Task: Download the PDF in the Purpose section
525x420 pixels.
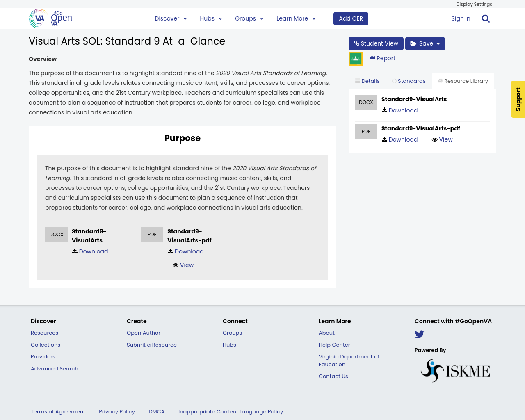Action: click(185, 251)
